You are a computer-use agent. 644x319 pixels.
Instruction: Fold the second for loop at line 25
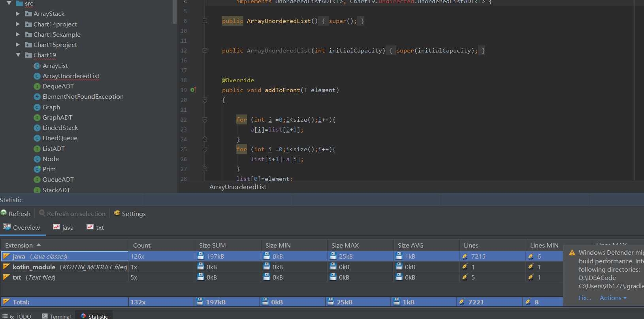pos(205,149)
